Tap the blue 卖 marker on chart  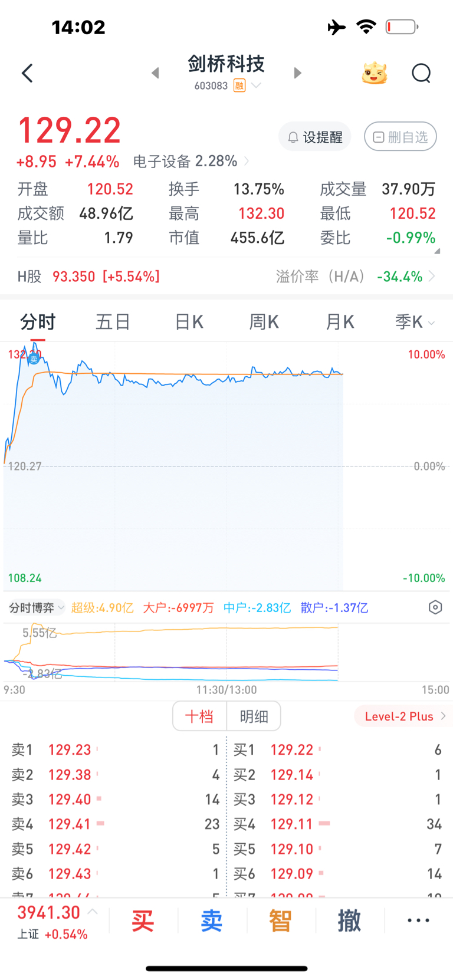point(34,359)
